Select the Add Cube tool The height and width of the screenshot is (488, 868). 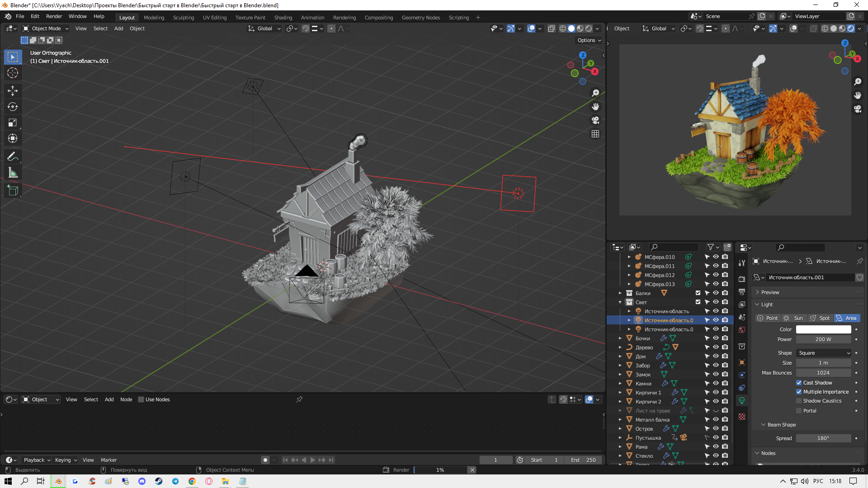[x=13, y=191]
